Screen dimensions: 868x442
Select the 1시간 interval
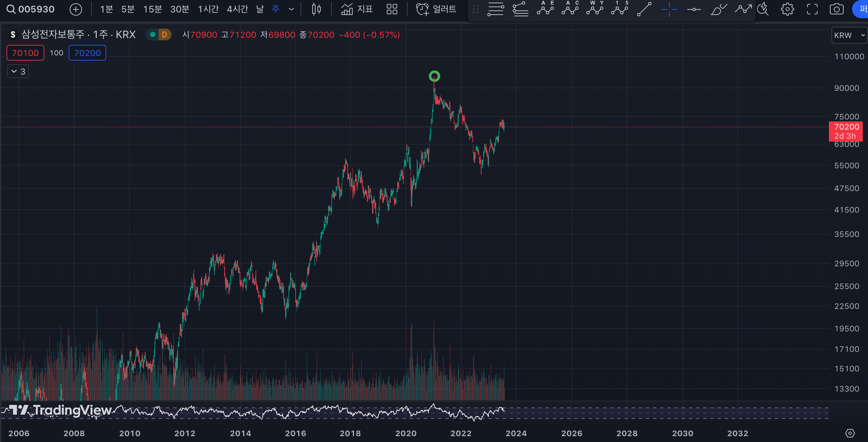208,9
